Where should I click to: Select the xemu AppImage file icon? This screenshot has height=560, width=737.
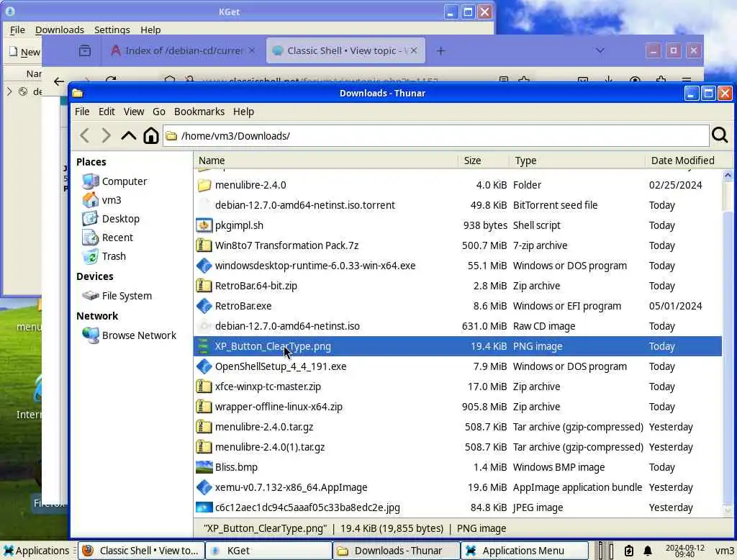(x=204, y=487)
